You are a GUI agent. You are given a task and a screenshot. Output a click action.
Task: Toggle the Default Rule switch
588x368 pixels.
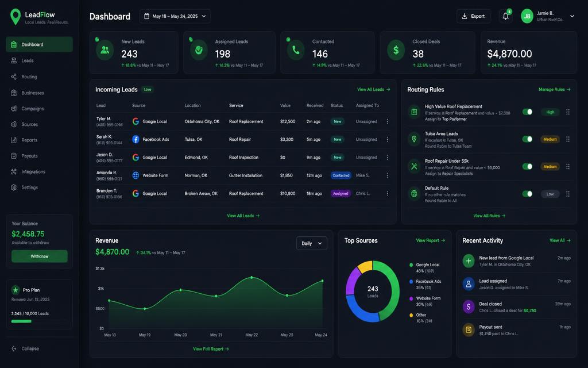point(527,194)
